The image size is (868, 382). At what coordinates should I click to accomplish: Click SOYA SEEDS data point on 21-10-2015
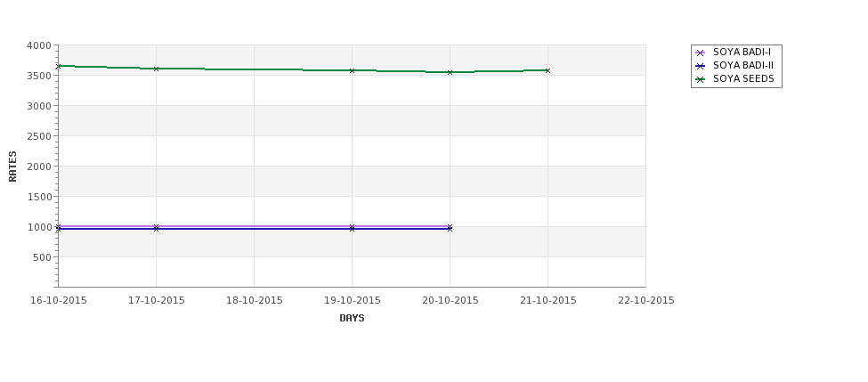point(548,71)
